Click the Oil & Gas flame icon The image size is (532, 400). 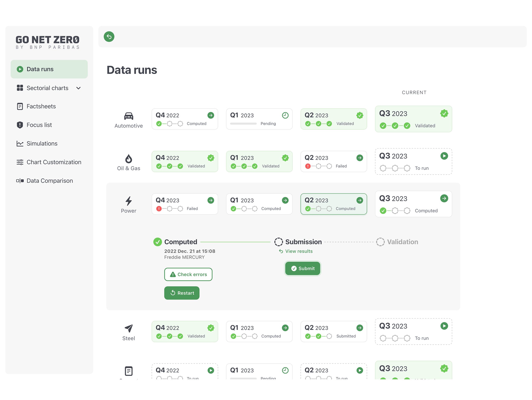(x=129, y=159)
